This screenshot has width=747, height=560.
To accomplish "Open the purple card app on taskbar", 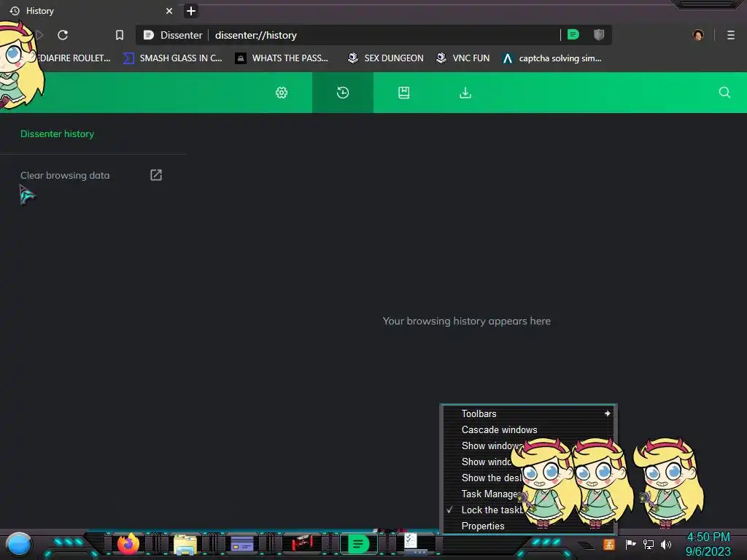I will pos(242,544).
